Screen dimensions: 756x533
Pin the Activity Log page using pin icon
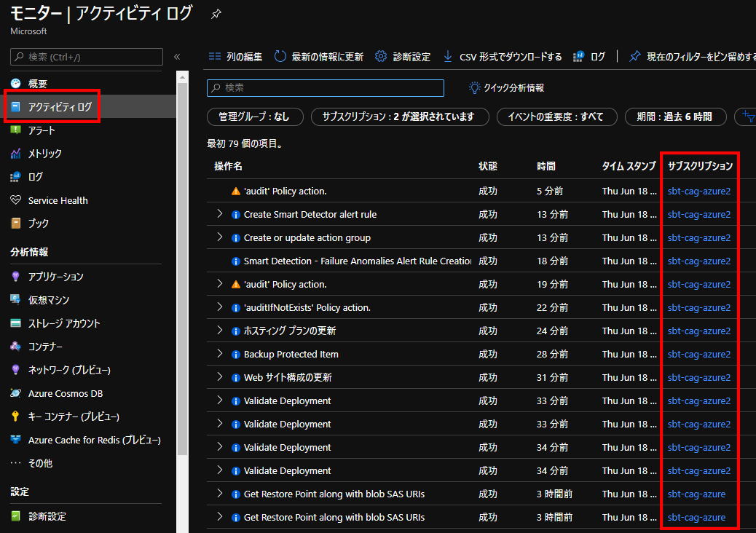tap(216, 14)
